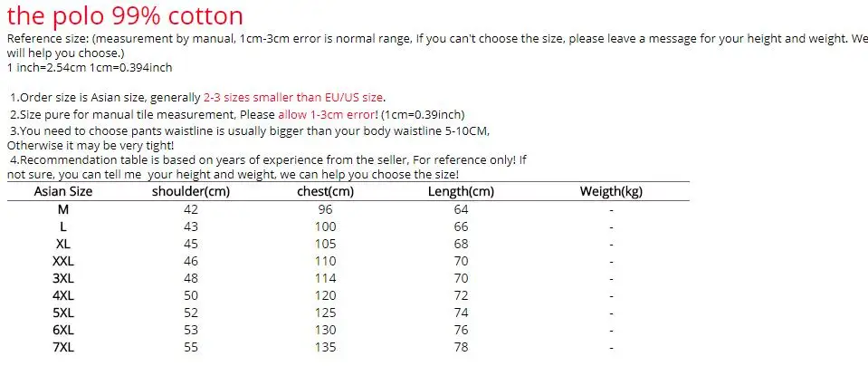Image resolution: width=868 pixels, height=366 pixels.
Task: Click the "the polo 99% cotton" title
Action: coord(126,15)
